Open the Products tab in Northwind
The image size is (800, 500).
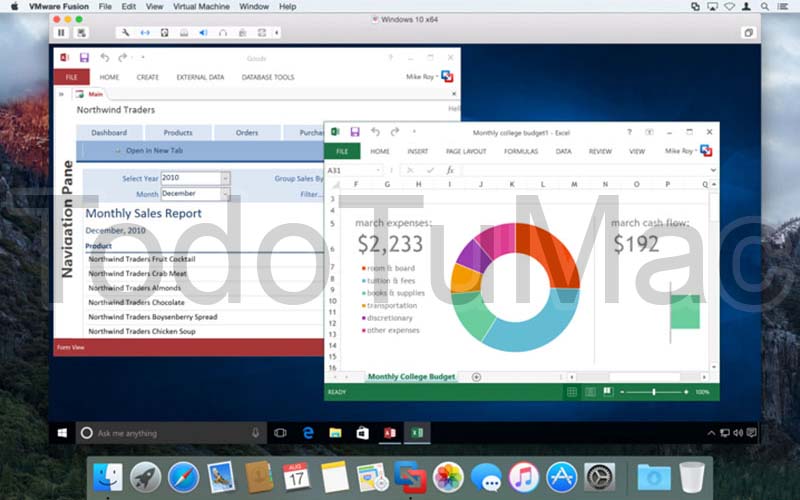coord(178,133)
